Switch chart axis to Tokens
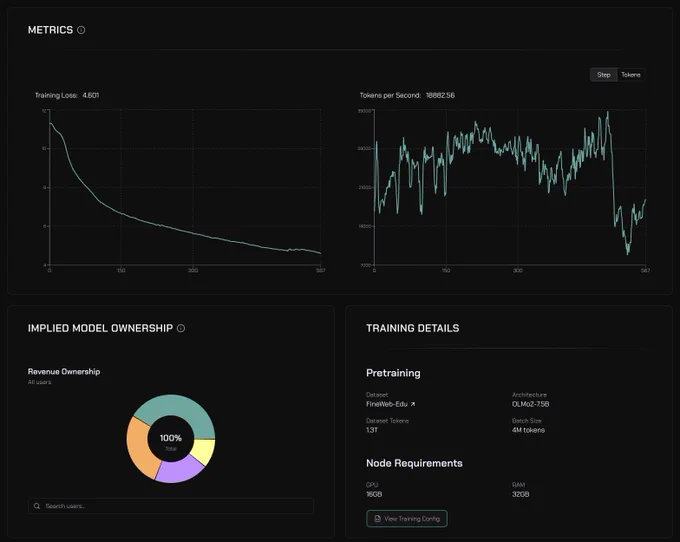Screen dimensions: 680x542 point(631,75)
